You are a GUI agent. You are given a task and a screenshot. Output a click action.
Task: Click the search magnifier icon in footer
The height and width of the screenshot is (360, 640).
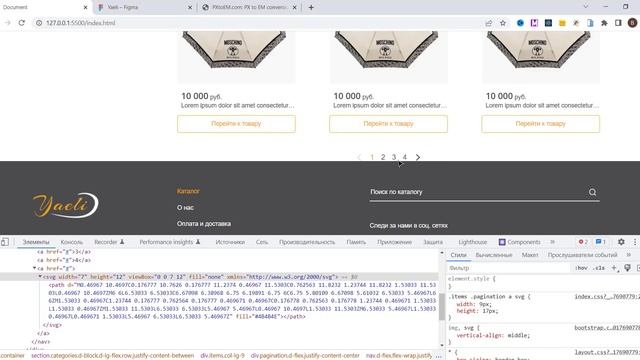(592, 192)
